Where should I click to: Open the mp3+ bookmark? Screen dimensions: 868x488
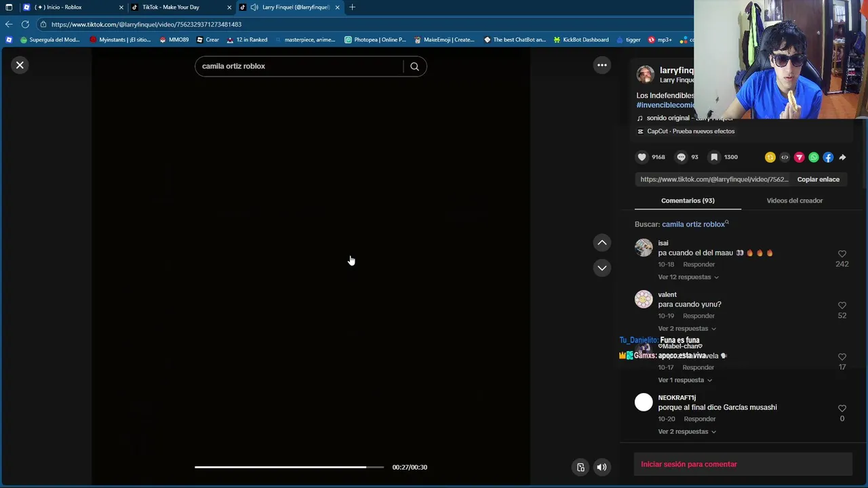coord(660,40)
